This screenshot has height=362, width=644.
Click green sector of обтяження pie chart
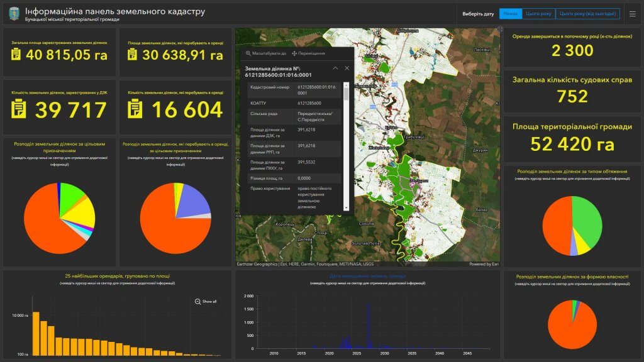587,219
